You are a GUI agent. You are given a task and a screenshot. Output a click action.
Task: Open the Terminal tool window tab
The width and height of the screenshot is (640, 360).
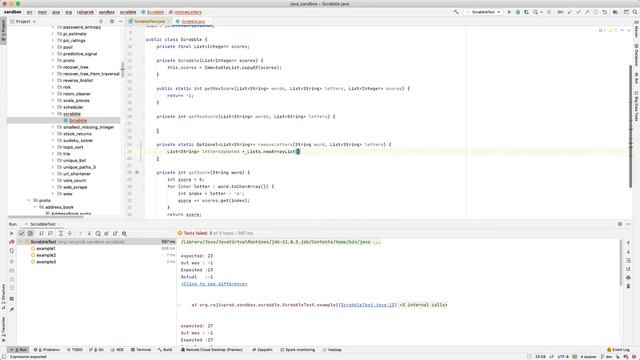(141, 350)
